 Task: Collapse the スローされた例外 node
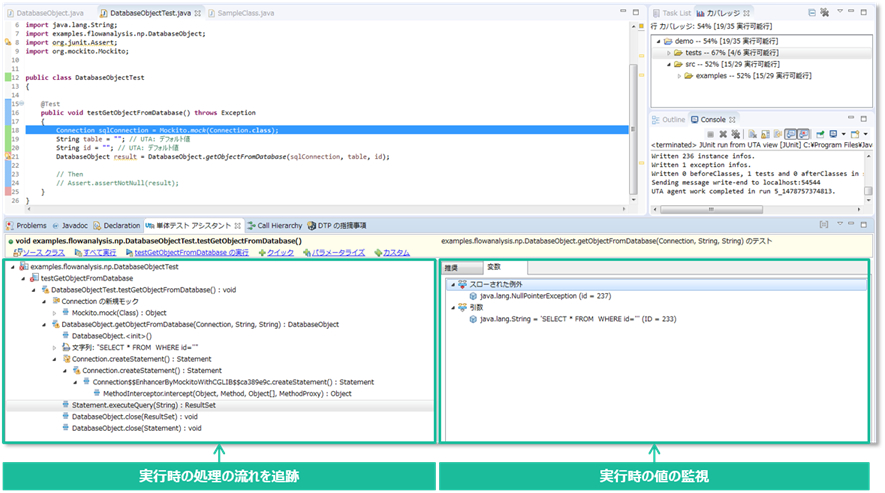pos(453,285)
